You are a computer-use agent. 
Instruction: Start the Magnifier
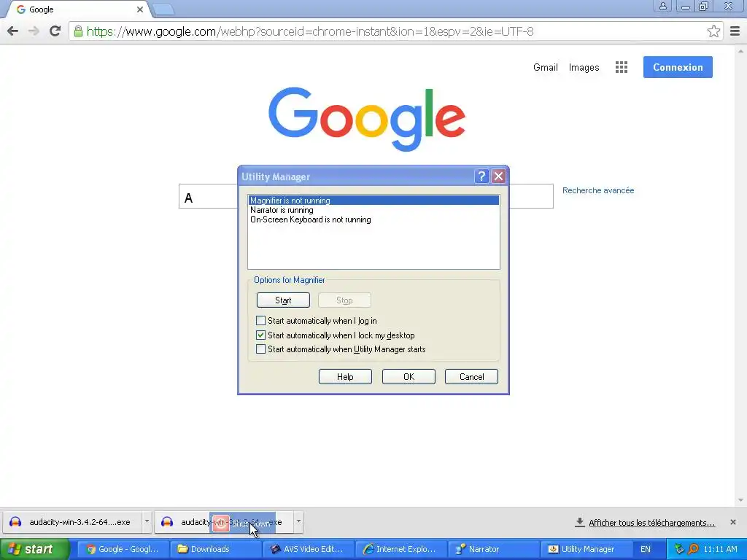[x=283, y=300]
